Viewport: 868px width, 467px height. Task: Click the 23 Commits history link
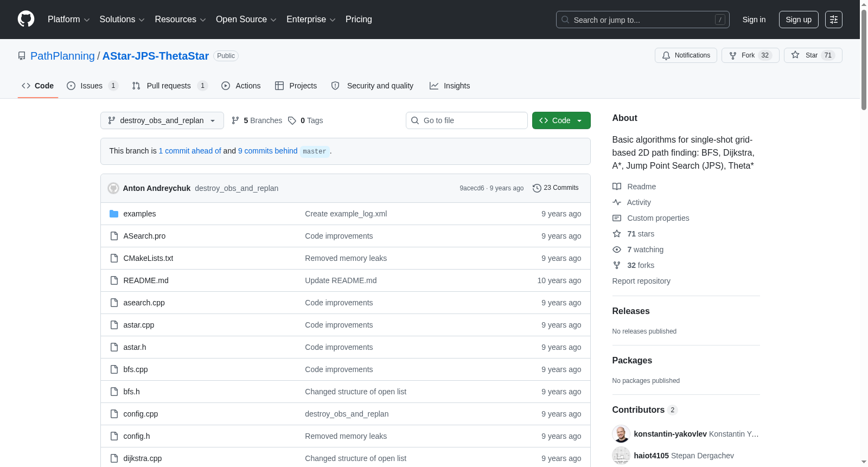pyautogui.click(x=556, y=188)
